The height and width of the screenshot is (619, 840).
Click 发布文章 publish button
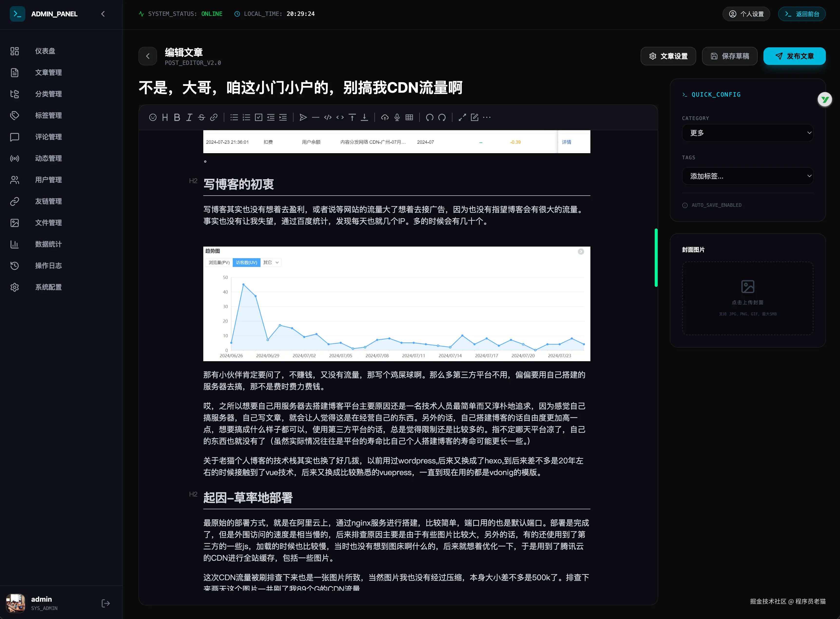(794, 56)
